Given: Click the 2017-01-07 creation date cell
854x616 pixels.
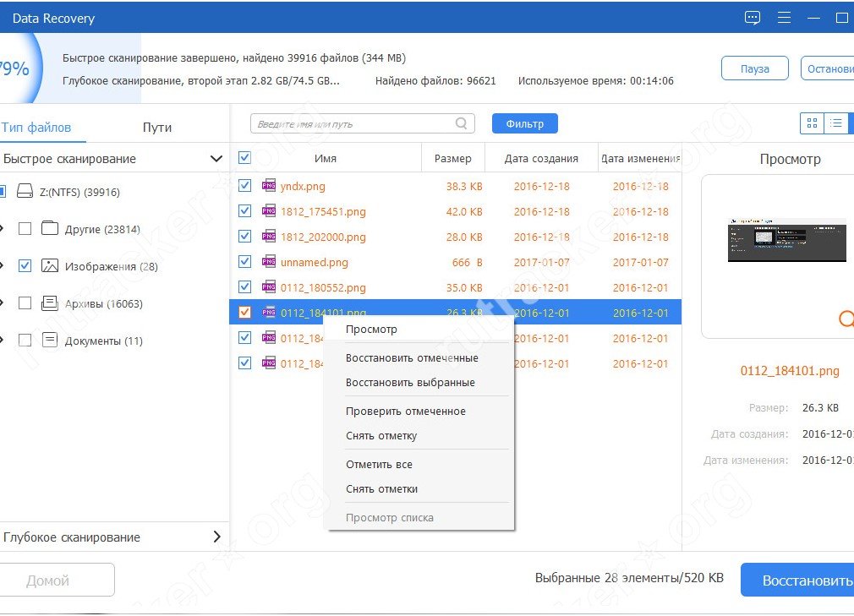Looking at the screenshot, I should 541,262.
